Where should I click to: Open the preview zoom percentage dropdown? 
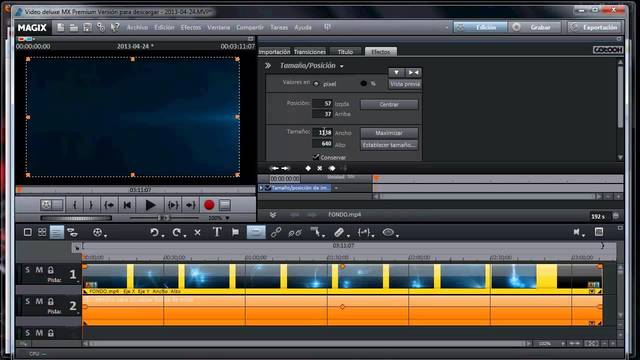point(227,218)
